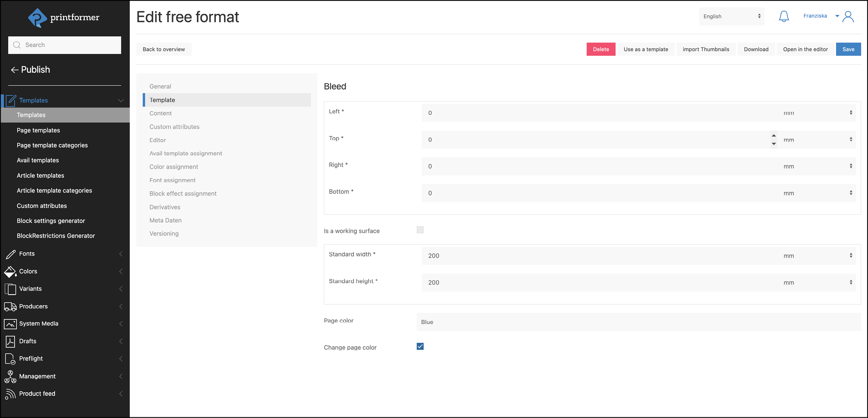The image size is (868, 418).
Task: Click the Management network icon
Action: (10, 376)
